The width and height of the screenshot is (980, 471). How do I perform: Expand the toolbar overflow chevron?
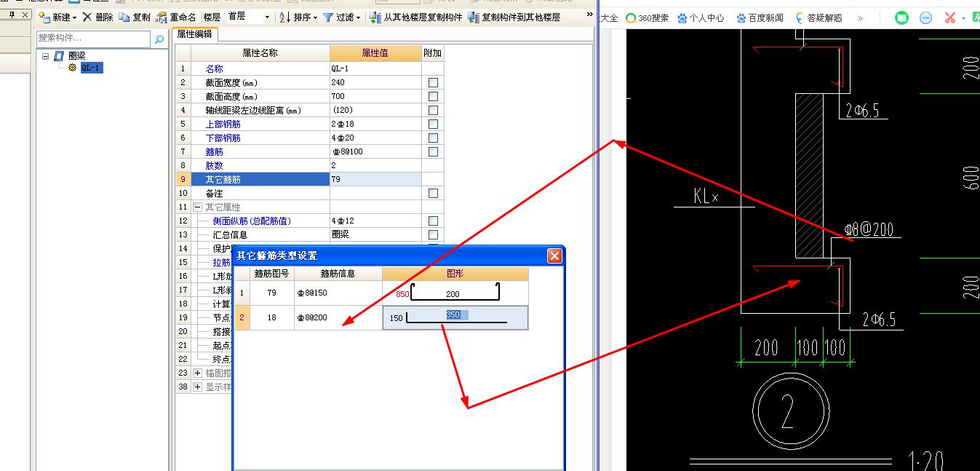pos(589,15)
